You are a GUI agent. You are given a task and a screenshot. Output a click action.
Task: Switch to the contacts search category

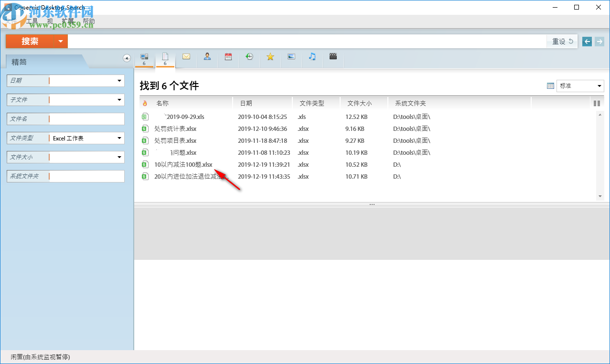207,57
